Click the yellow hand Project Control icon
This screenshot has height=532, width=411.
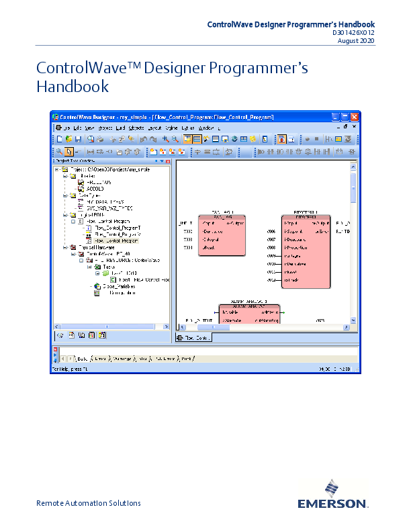[253, 139]
